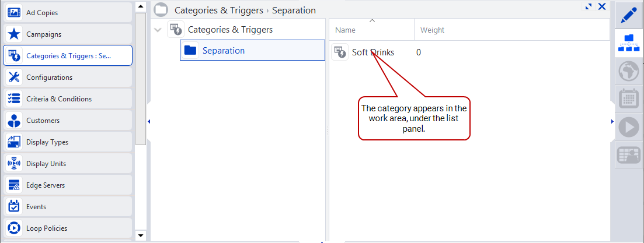This screenshot has height=243, width=644.
Task: Open the Ad Copies resource
Action: click(x=68, y=13)
